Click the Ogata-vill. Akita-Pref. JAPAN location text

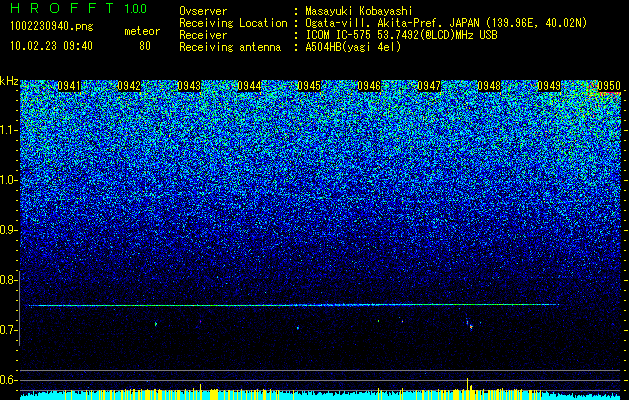pos(446,23)
